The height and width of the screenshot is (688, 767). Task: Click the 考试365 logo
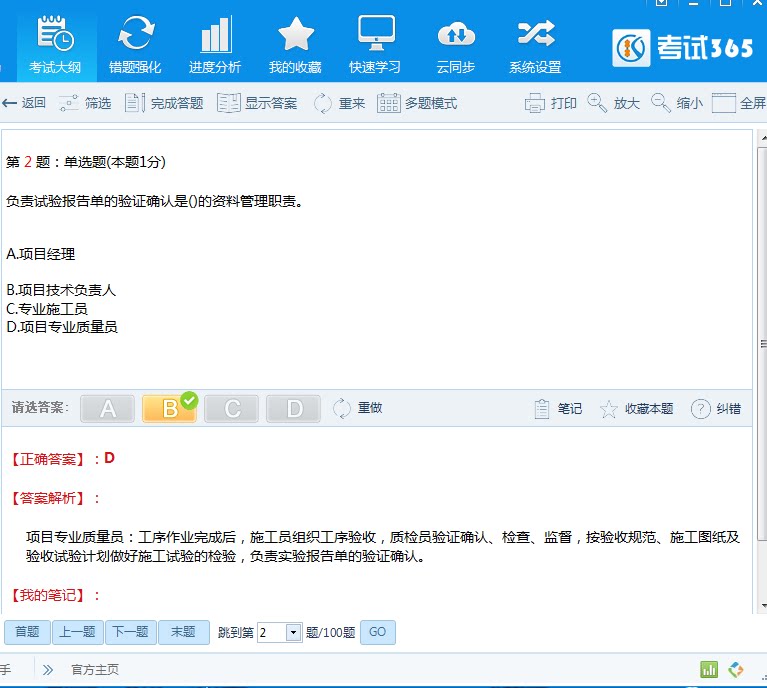click(682, 48)
